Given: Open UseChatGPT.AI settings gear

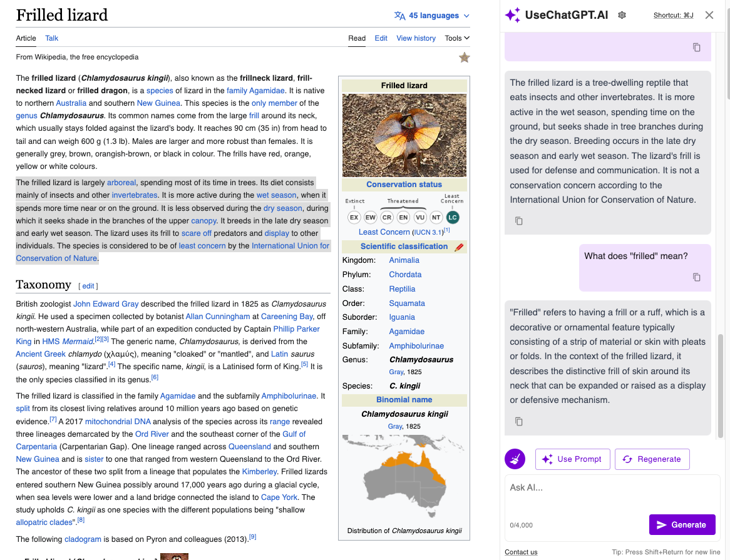Looking at the screenshot, I should click(x=622, y=15).
